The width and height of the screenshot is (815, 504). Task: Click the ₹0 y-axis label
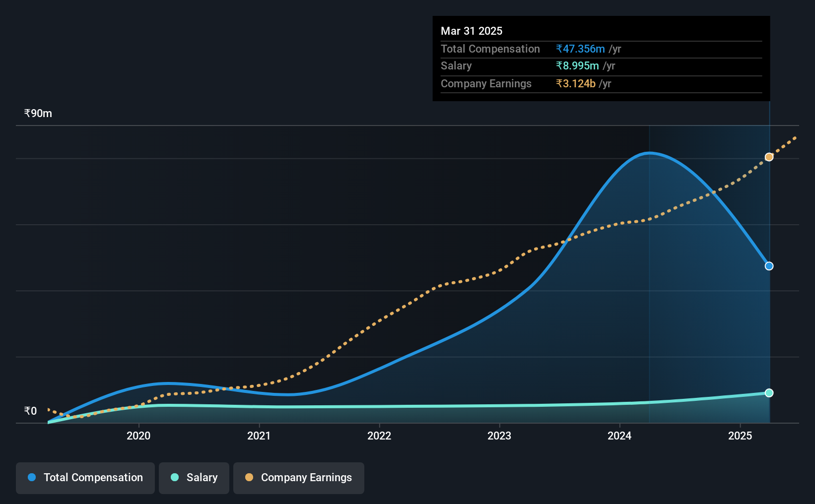(x=31, y=411)
